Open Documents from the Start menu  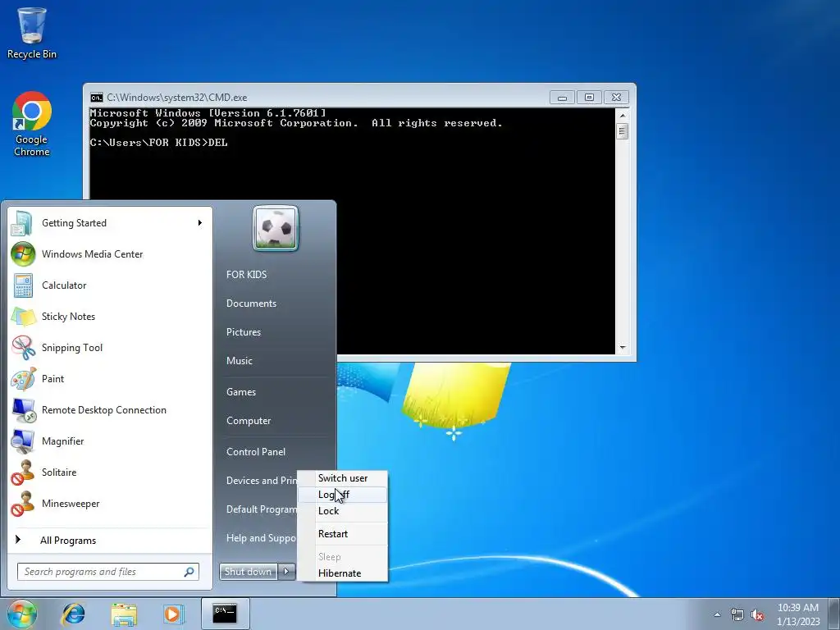pyautogui.click(x=251, y=304)
